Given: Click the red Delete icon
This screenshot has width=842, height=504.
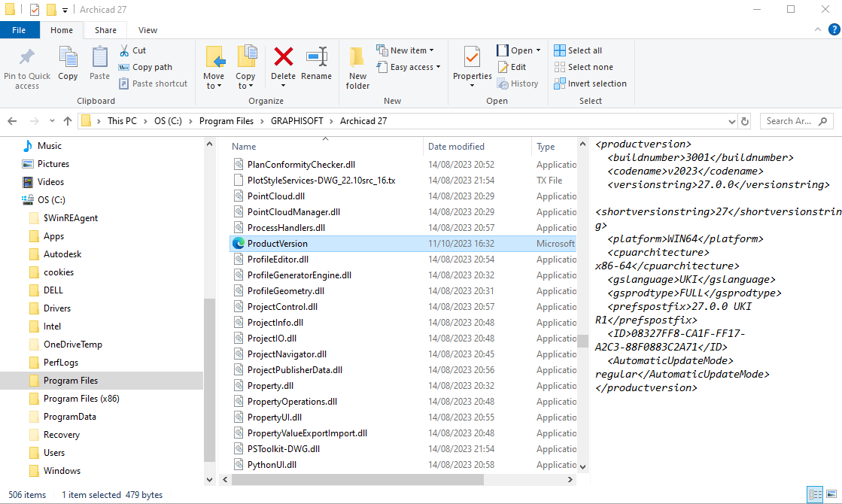Looking at the screenshot, I should [283, 57].
